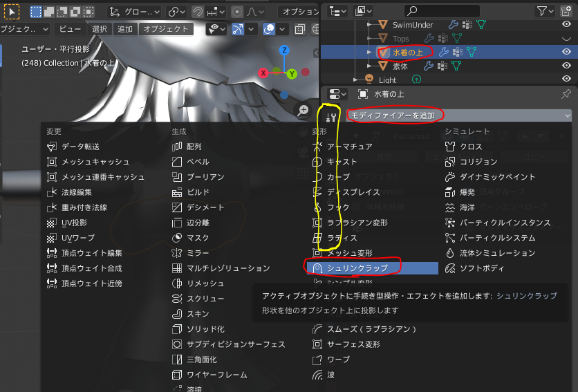Image resolution: width=578 pixels, height=392 pixels.
Task: Click the box select mode icon
Action: coord(36,12)
